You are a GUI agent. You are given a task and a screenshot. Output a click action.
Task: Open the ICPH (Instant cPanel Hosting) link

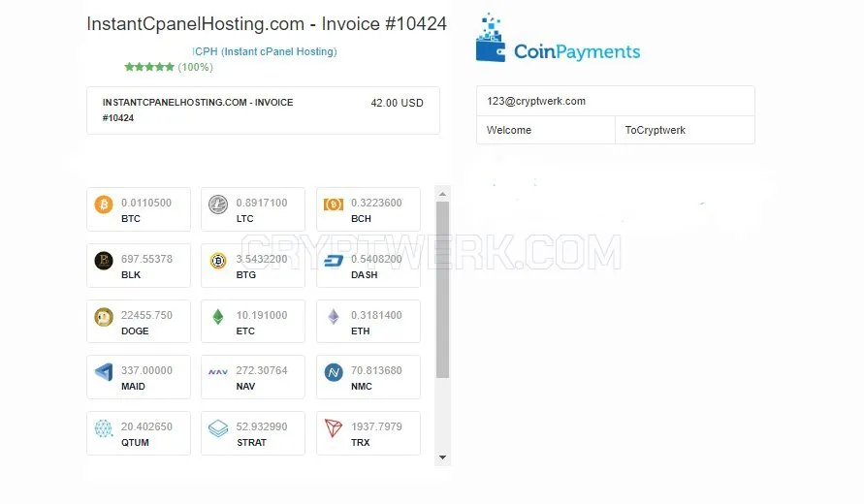(265, 51)
